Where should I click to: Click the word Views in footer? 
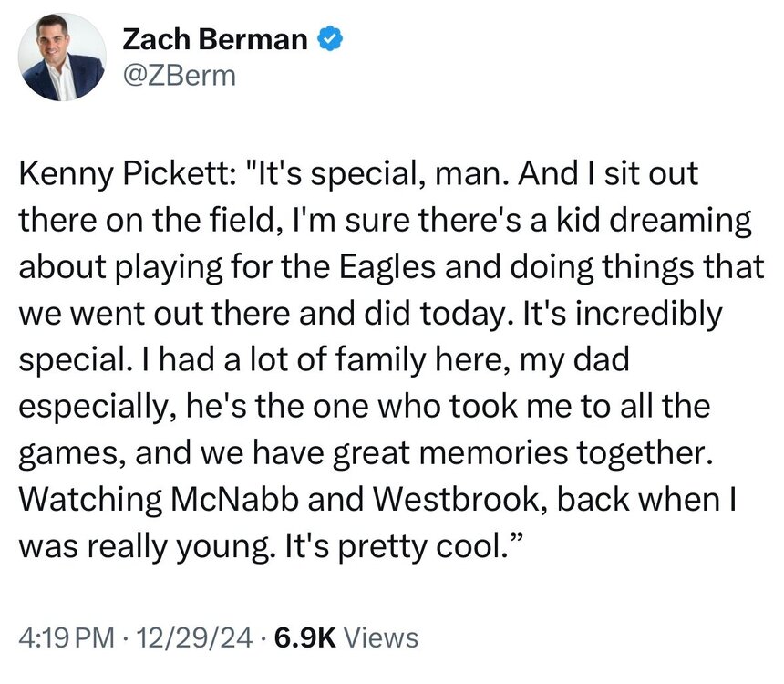[x=381, y=637]
